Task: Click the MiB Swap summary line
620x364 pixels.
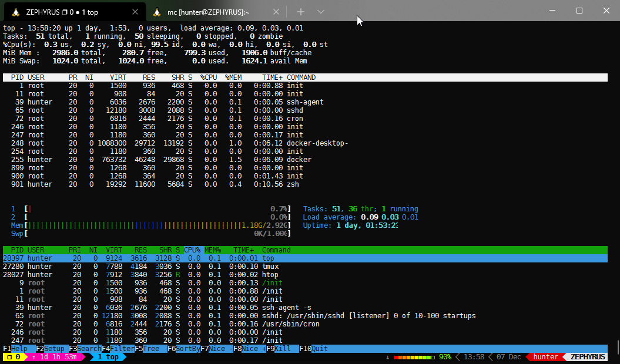Action: 155,61
